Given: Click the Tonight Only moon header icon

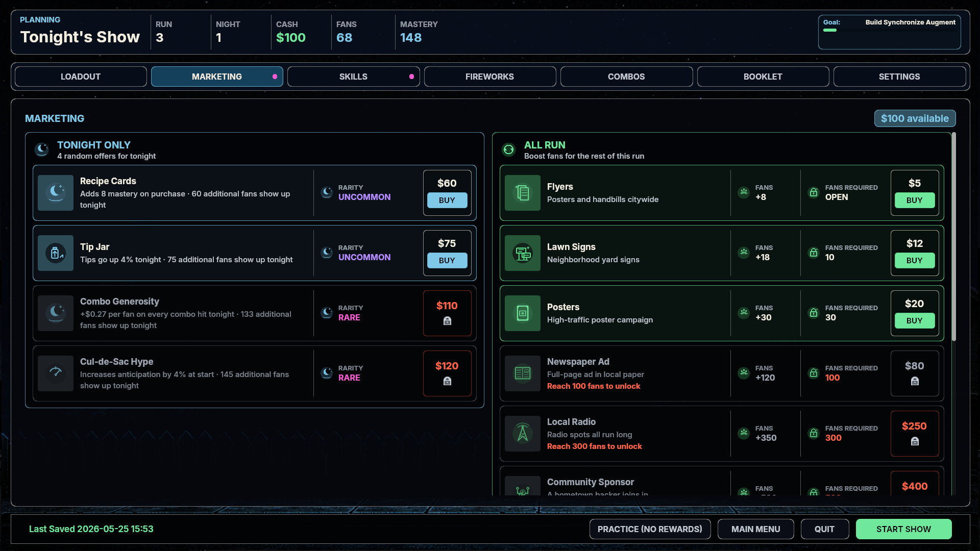Looking at the screenshot, I should (42, 149).
